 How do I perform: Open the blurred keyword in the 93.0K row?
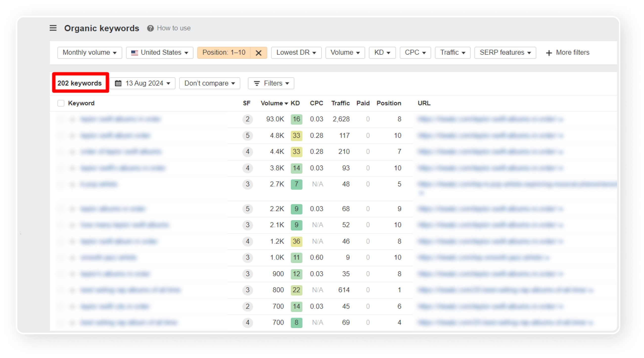pos(120,119)
